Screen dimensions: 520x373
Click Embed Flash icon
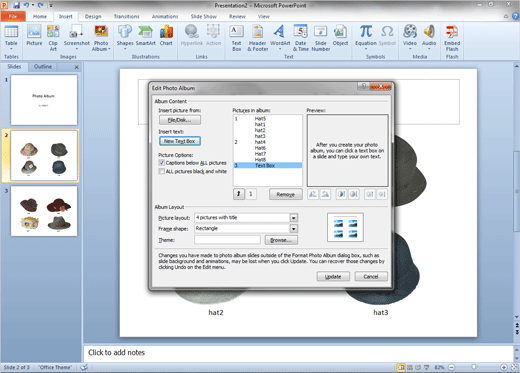[452, 32]
